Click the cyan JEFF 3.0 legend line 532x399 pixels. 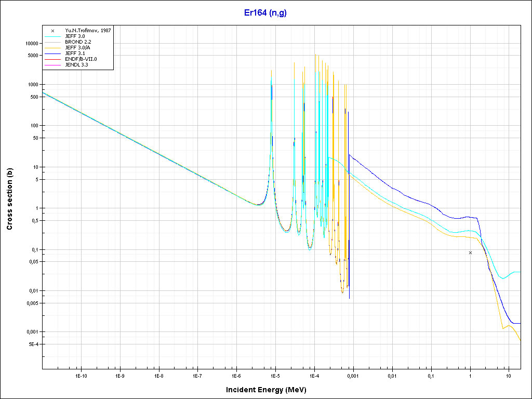tap(52, 36)
